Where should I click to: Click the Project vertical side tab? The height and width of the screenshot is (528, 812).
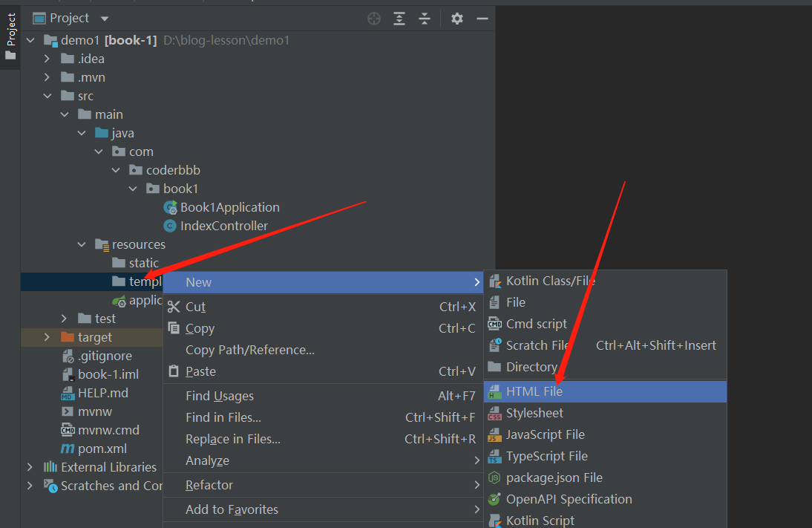(x=10, y=30)
